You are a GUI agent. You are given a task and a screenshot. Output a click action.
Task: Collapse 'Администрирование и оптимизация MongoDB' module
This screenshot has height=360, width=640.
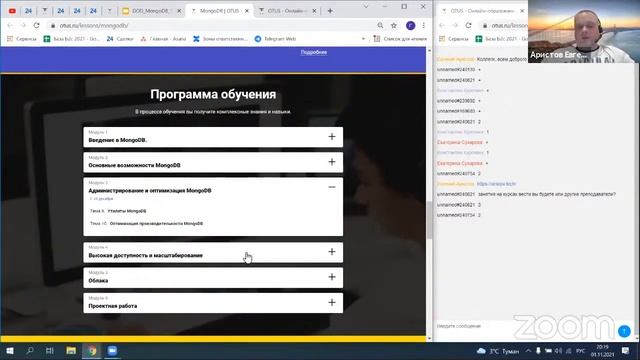[x=332, y=187]
